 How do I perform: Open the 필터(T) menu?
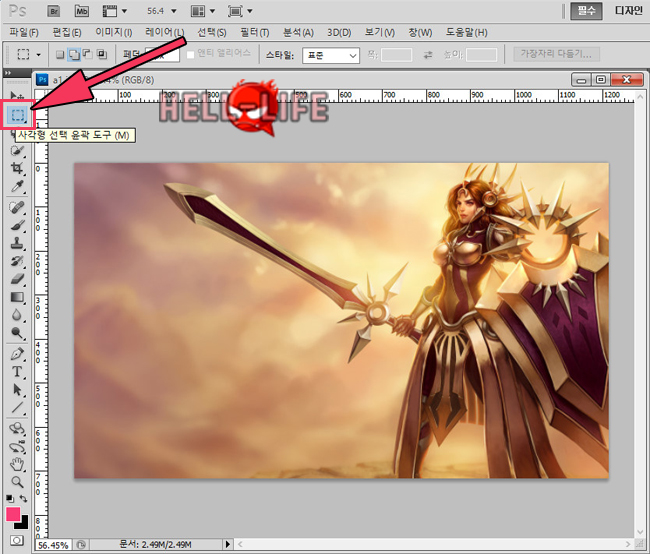[x=255, y=32]
